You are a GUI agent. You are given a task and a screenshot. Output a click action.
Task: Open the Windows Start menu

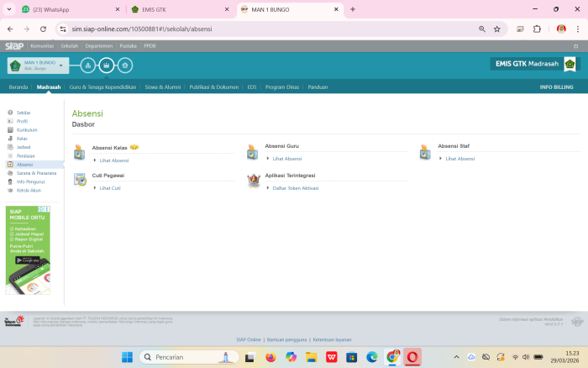(127, 357)
